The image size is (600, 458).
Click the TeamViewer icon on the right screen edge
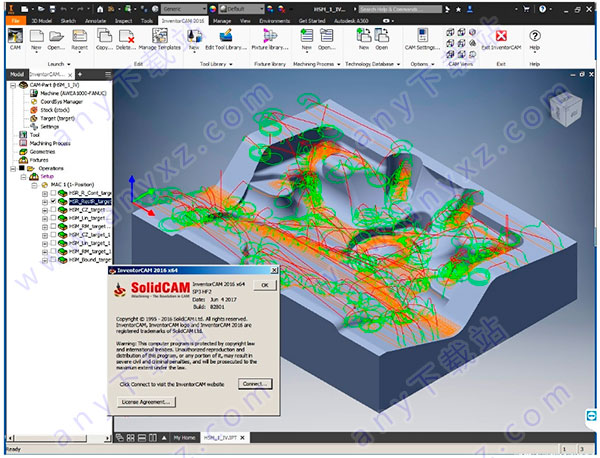pos(592,416)
